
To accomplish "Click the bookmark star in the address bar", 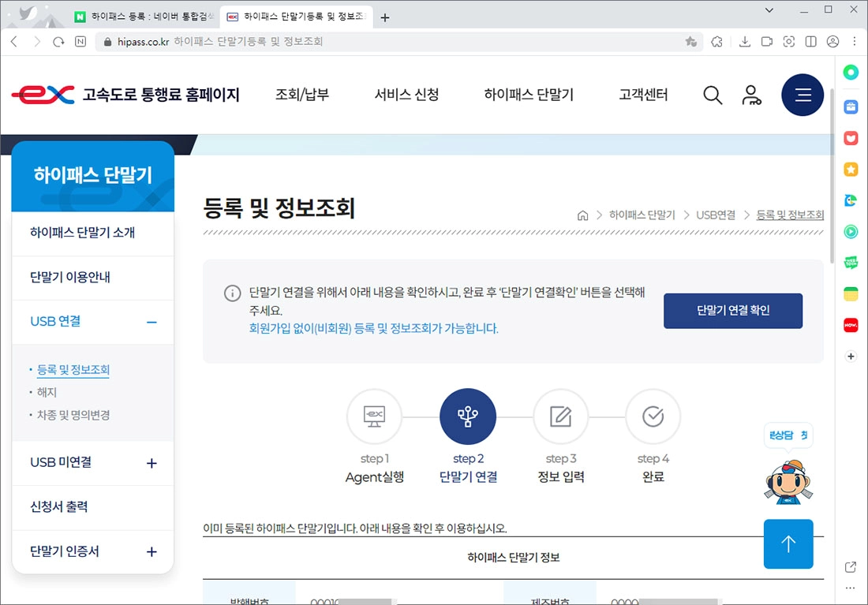I will tap(691, 42).
